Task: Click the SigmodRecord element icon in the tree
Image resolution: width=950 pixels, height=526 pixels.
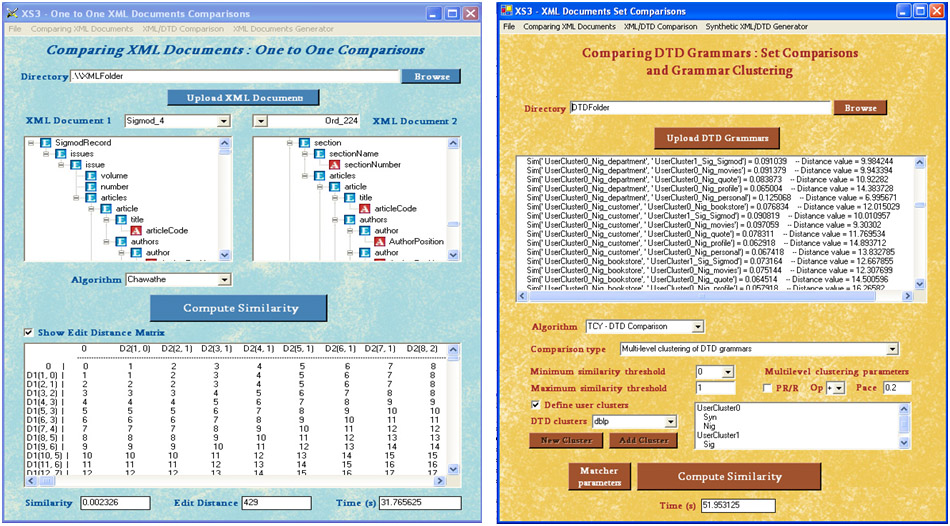Action: [46, 143]
